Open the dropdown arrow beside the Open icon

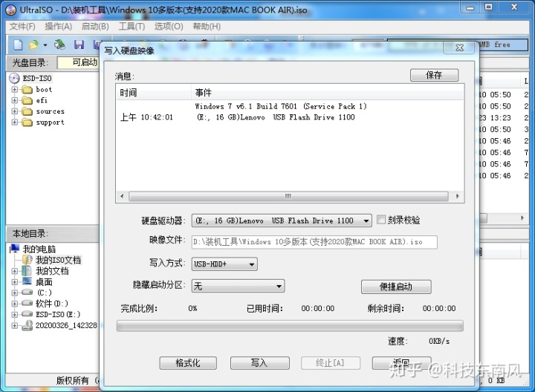(x=45, y=45)
